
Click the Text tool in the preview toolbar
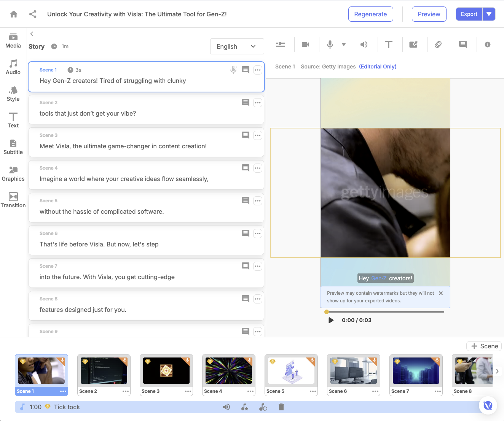point(389,44)
